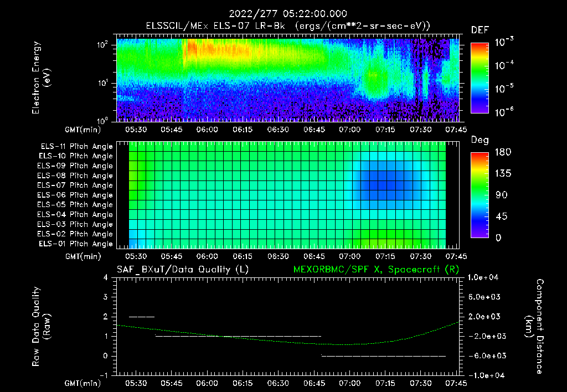Click the 07:00 tick label under the pitch angle panel
Screen dimensions: 567x392
tap(350, 256)
